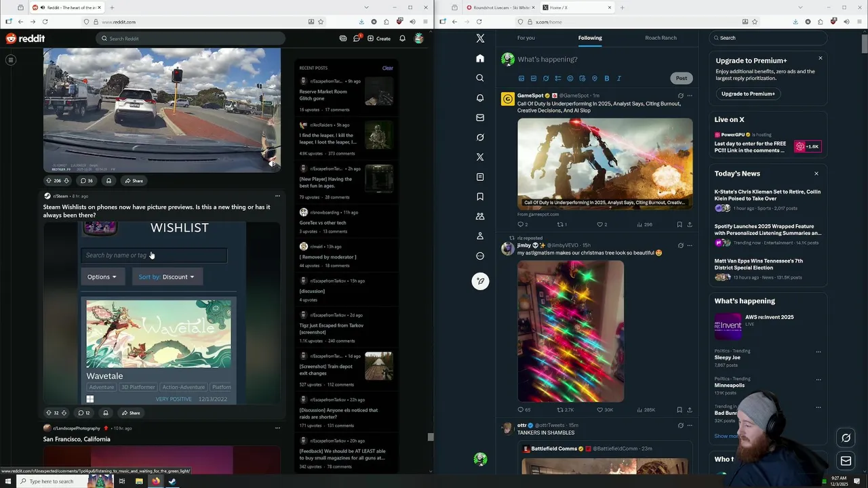
Task: Give award on the dashcam post
Action: click(x=108, y=181)
